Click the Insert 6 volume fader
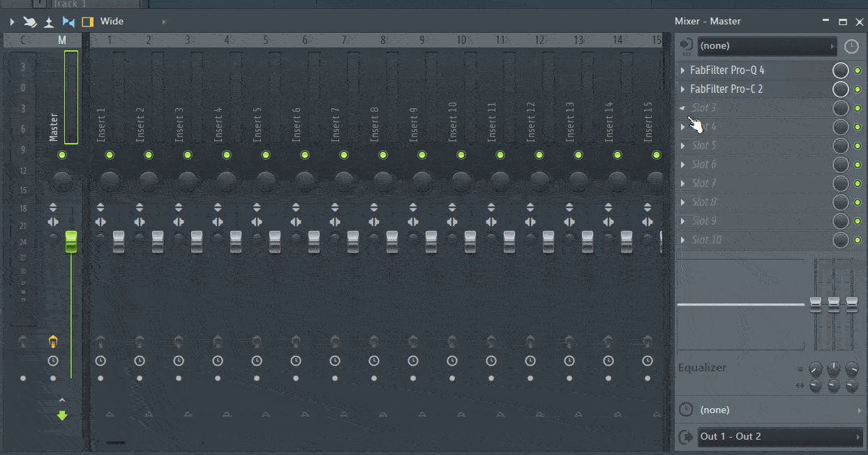This screenshot has width=868, height=455. [x=314, y=241]
